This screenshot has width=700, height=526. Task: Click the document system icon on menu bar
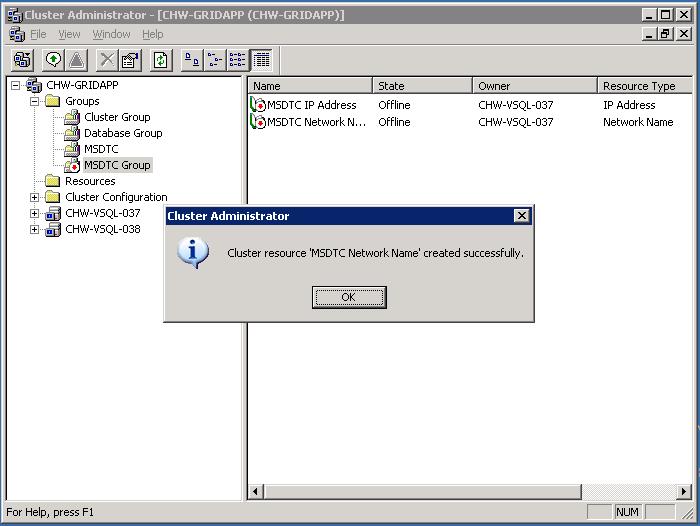[17, 34]
